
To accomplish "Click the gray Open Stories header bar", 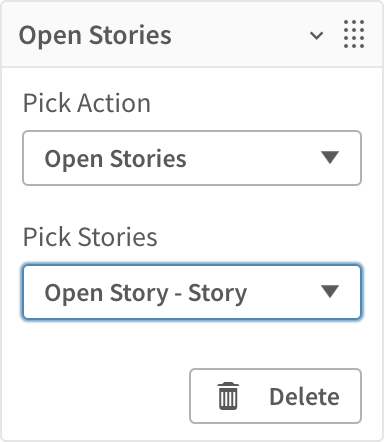I will click(x=192, y=35).
